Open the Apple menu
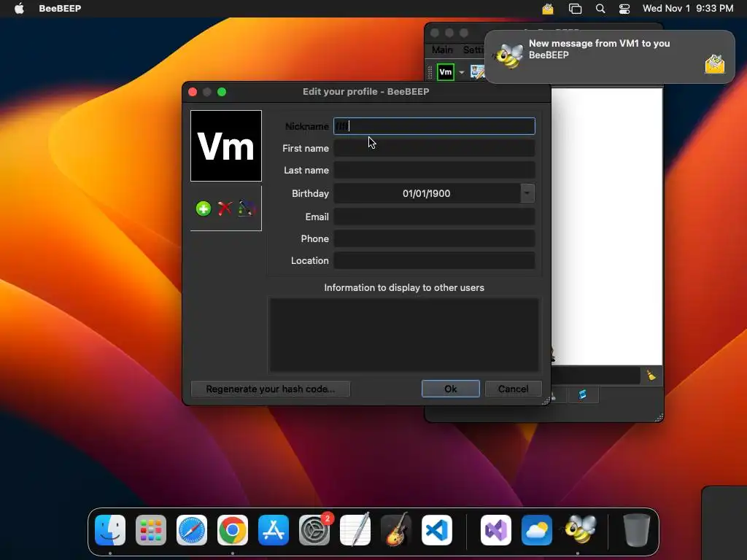Viewport: 747px width, 560px height. pyautogui.click(x=19, y=8)
